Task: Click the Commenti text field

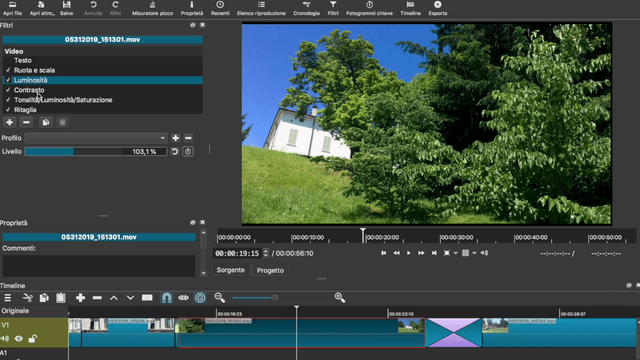Action: point(99,266)
